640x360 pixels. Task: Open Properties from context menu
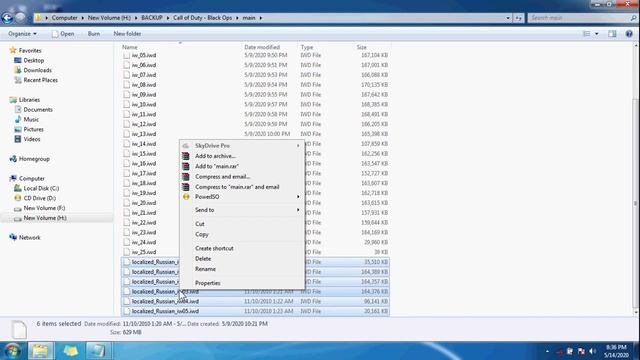pyautogui.click(x=242, y=283)
